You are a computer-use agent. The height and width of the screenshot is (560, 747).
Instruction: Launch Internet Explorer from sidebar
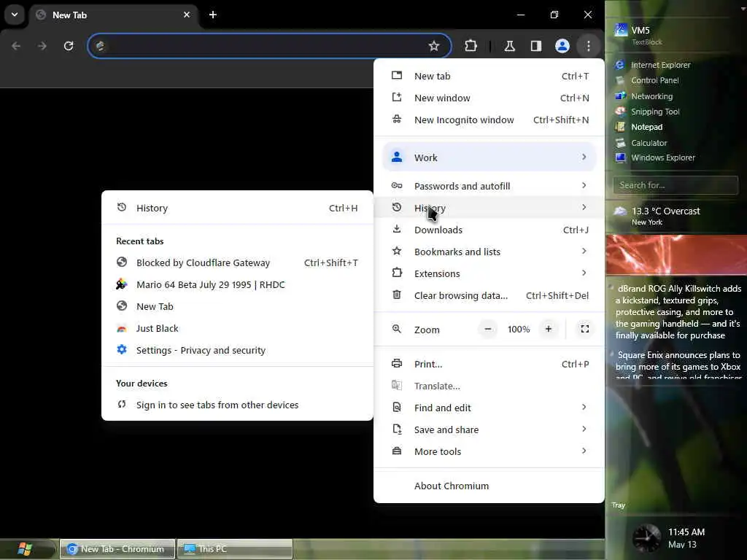[x=653, y=65]
